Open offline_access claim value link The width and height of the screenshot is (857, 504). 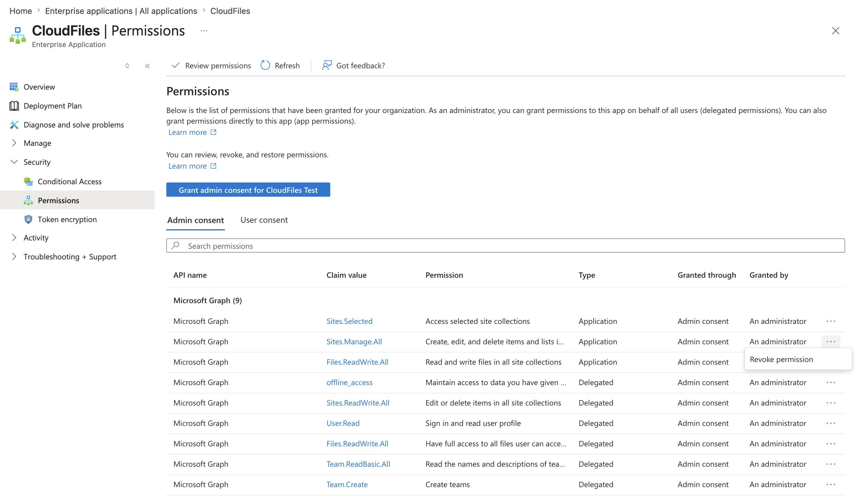349,382
